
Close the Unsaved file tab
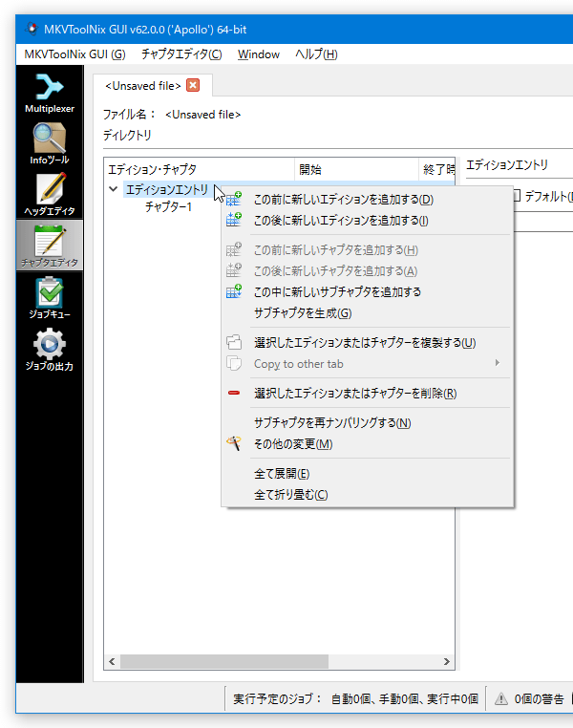pyautogui.click(x=193, y=85)
